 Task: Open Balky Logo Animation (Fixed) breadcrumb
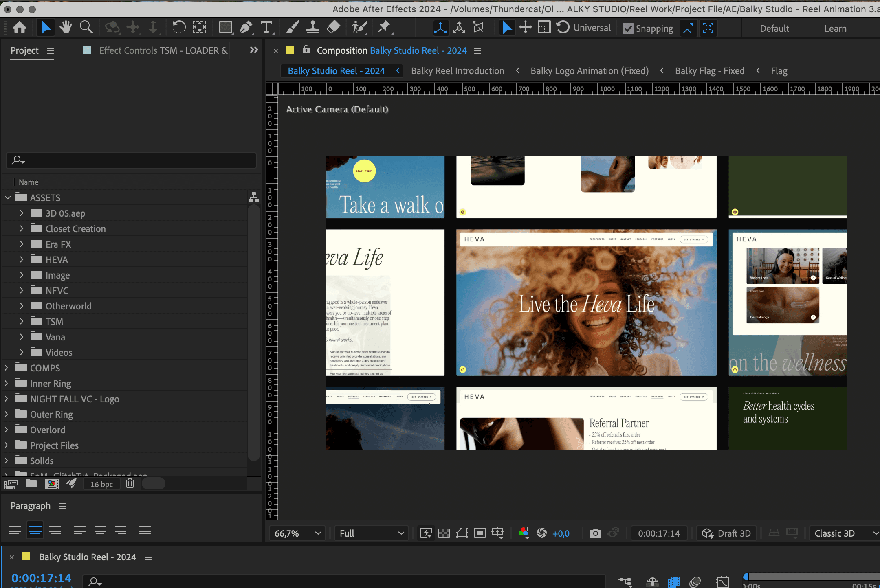(590, 71)
